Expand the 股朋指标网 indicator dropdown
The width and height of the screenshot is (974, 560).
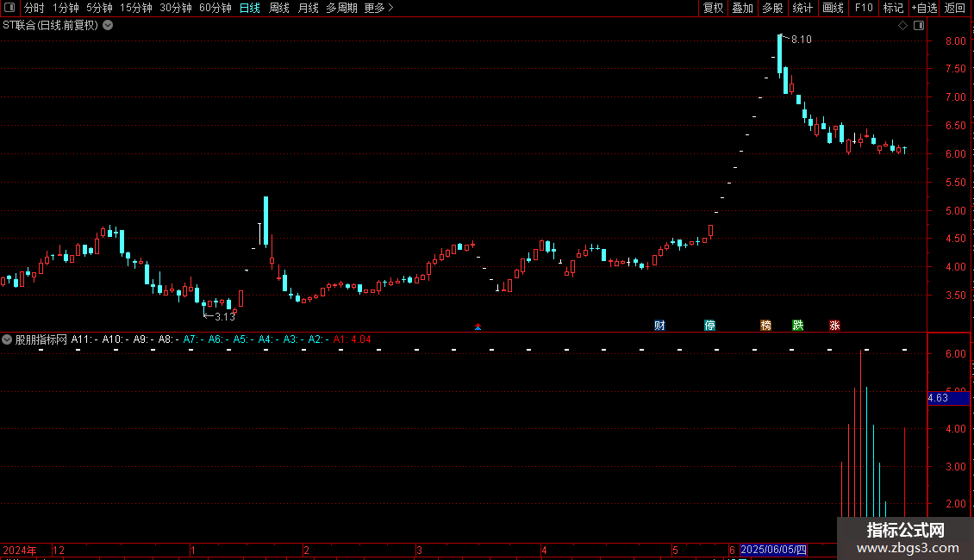(x=7, y=339)
